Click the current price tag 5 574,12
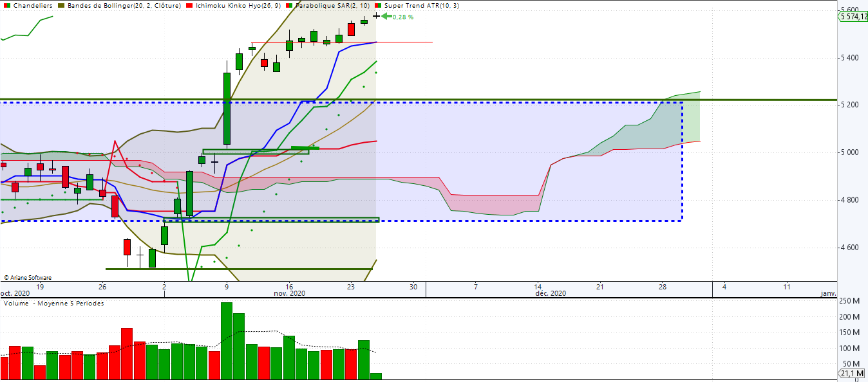 853,17
